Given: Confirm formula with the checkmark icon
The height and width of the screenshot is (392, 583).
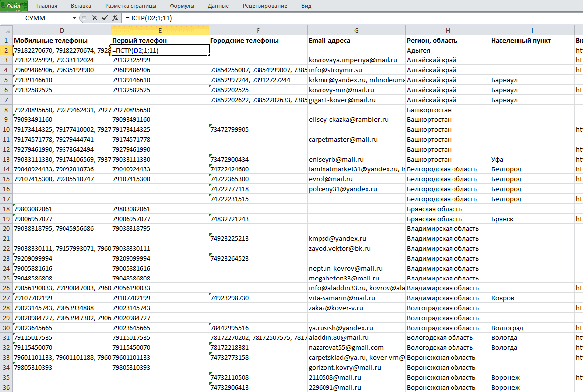Looking at the screenshot, I should [x=105, y=18].
